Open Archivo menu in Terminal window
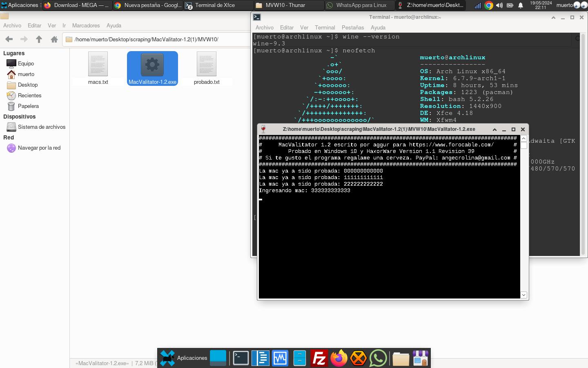Image resolution: width=588 pixels, height=368 pixels. (265, 27)
